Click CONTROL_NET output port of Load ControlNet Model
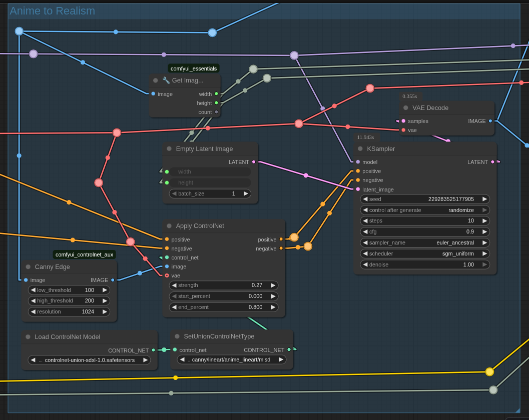This screenshot has height=420, width=529. [154, 350]
